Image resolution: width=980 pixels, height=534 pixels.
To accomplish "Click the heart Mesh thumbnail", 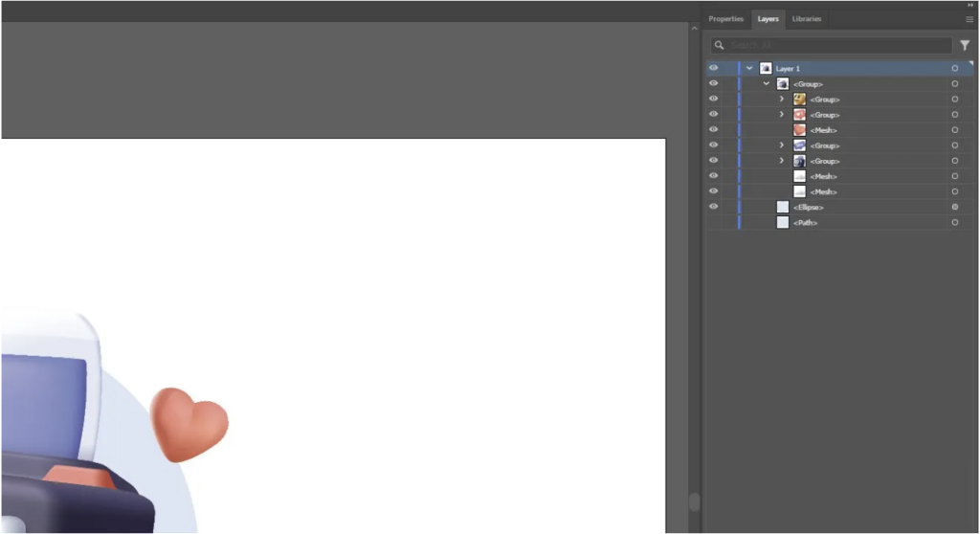I will [799, 130].
